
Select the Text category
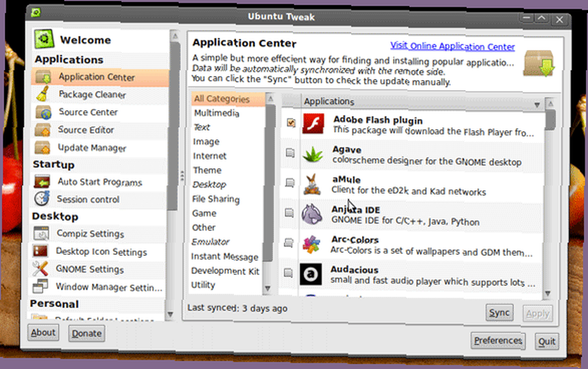click(x=202, y=127)
